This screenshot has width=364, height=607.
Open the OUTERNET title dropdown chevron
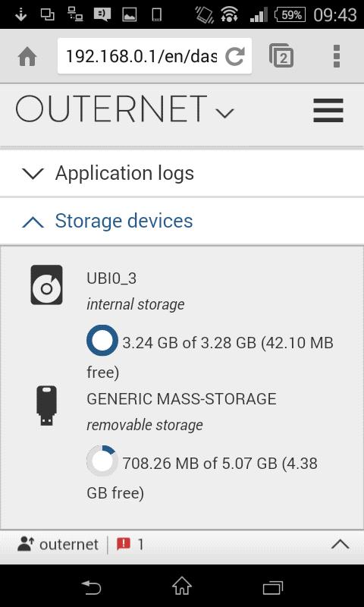[224, 113]
